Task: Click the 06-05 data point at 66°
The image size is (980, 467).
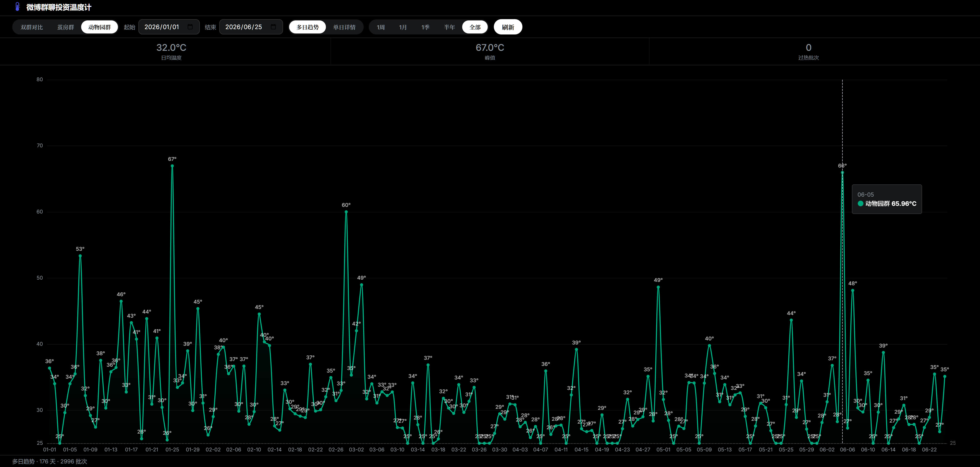Action: click(842, 173)
